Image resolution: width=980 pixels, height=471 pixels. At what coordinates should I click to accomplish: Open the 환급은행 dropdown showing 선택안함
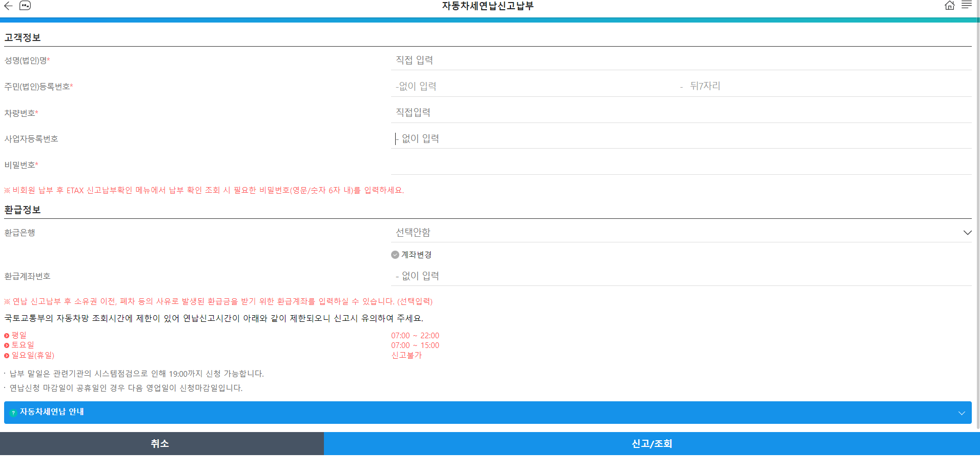[681, 233]
